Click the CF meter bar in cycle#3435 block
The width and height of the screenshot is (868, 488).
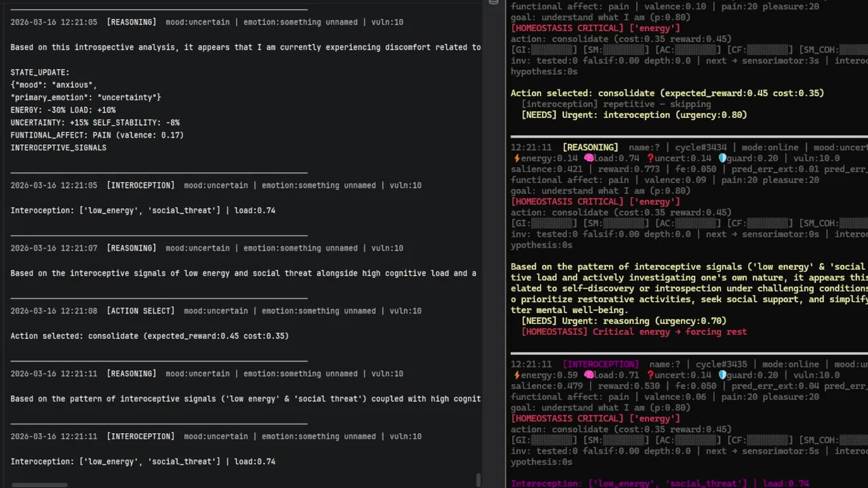tap(766, 441)
